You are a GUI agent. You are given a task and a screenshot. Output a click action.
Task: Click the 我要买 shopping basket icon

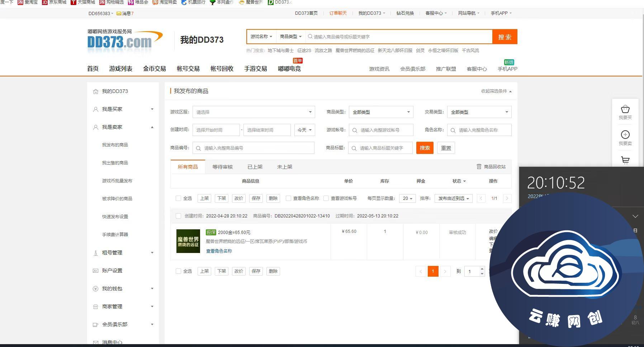coord(625,109)
